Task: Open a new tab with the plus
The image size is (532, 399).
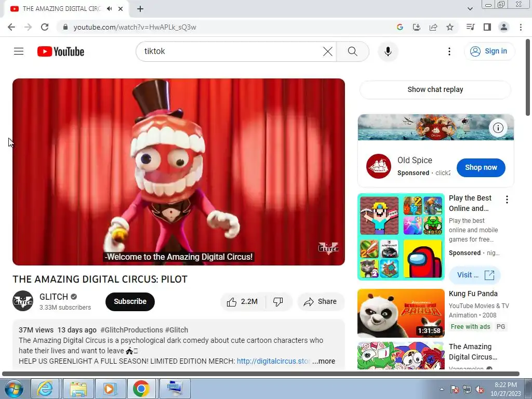Action: coord(140,9)
